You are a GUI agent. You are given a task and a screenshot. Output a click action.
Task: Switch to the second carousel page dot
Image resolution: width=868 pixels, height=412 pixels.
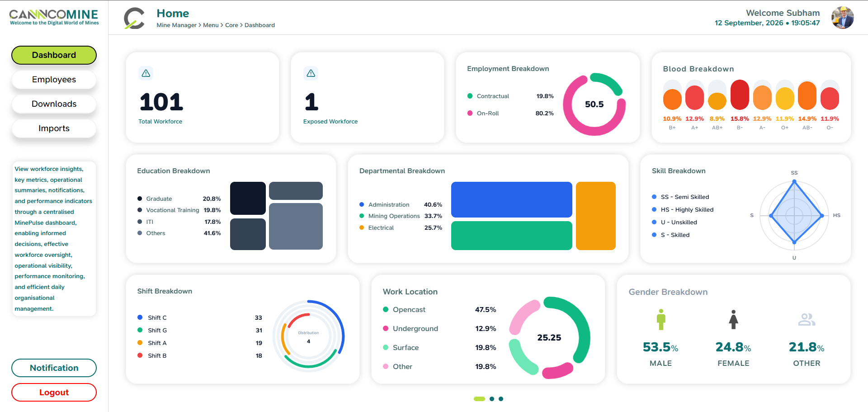pyautogui.click(x=492, y=399)
